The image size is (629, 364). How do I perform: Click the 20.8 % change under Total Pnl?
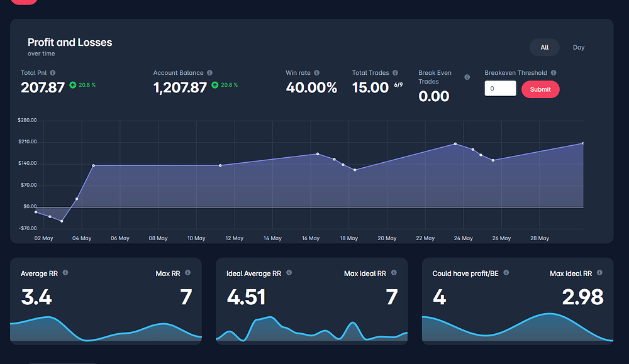pyautogui.click(x=87, y=85)
